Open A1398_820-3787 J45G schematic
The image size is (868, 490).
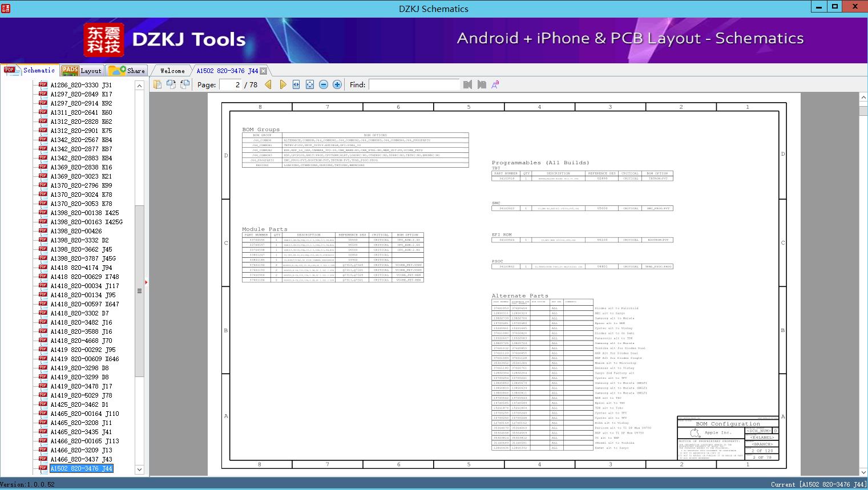(x=83, y=258)
